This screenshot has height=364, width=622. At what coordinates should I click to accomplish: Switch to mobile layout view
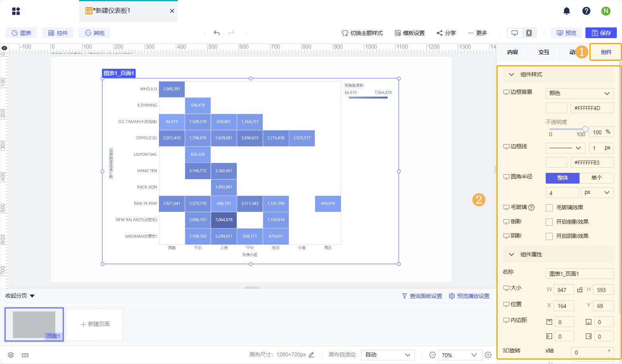pyautogui.click(x=529, y=33)
